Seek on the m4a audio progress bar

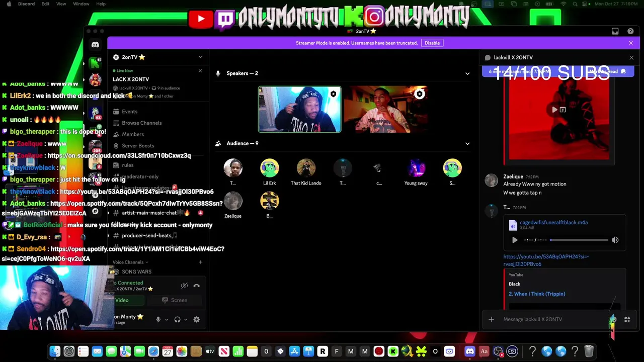579,240
